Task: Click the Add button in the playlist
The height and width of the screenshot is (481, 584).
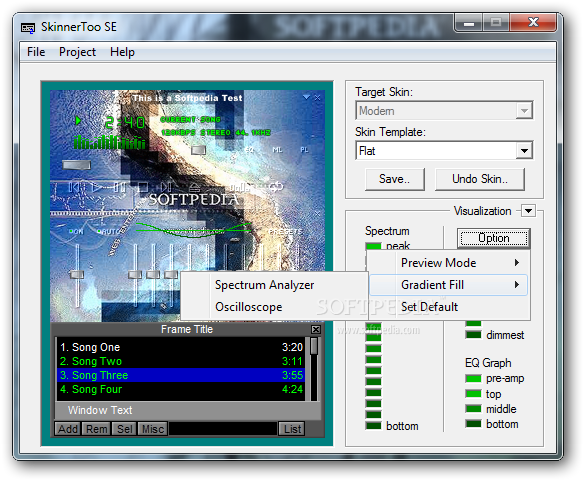Action: point(68,429)
